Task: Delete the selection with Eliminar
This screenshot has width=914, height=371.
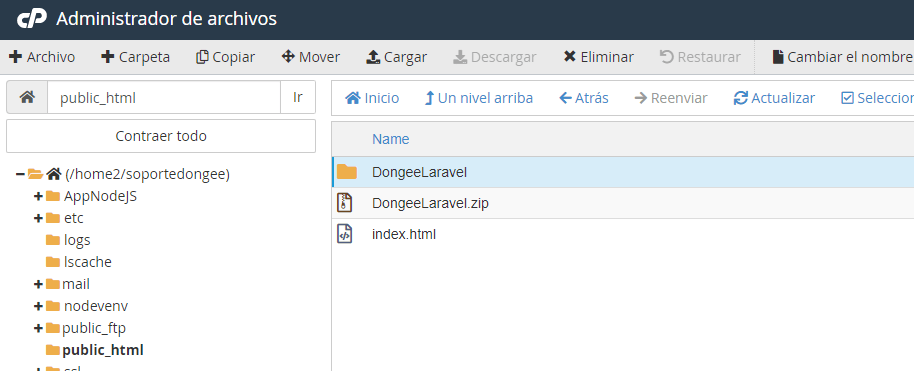Action: 599,57
